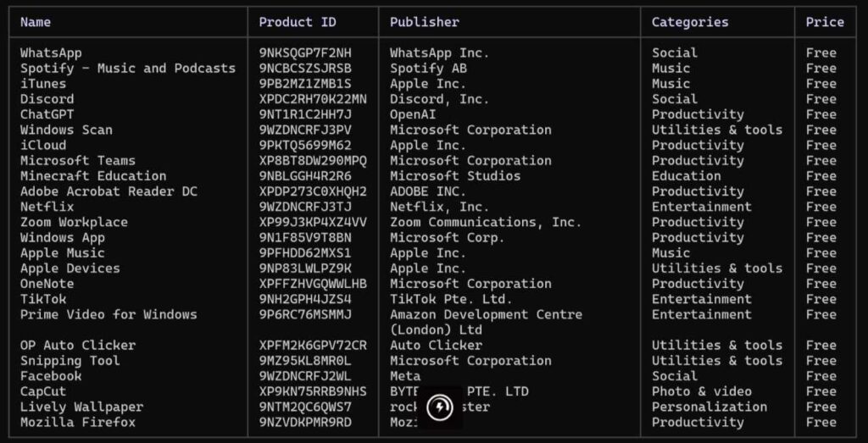
Task: Select WhatsApp's product ID 9NKSQGP7F2NH
Action: (x=304, y=53)
